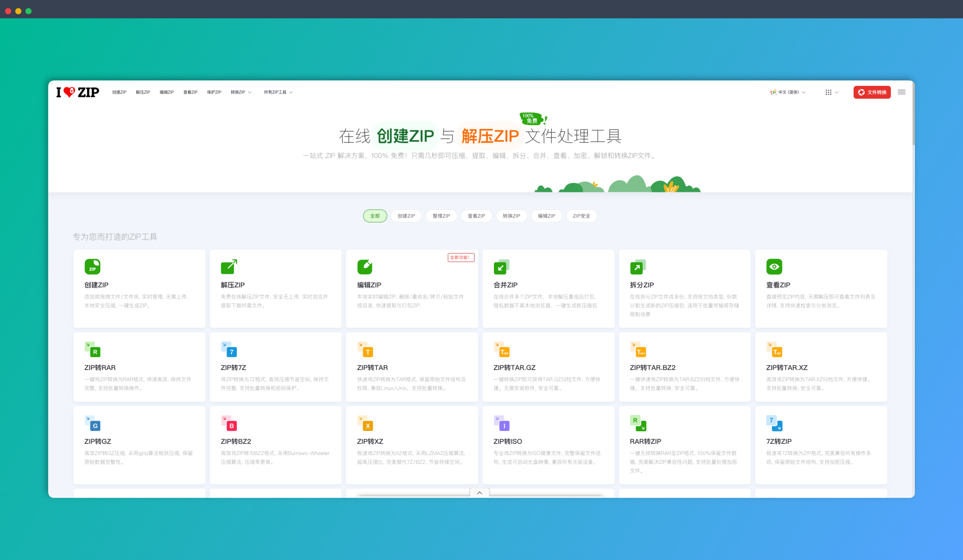Go to 解压ZIP in the navbar

coord(143,92)
